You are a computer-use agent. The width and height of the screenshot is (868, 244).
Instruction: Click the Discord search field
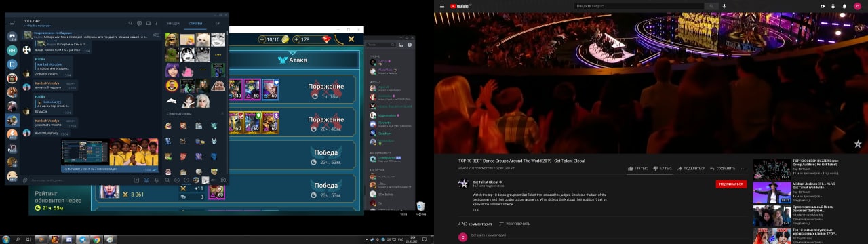click(380, 45)
